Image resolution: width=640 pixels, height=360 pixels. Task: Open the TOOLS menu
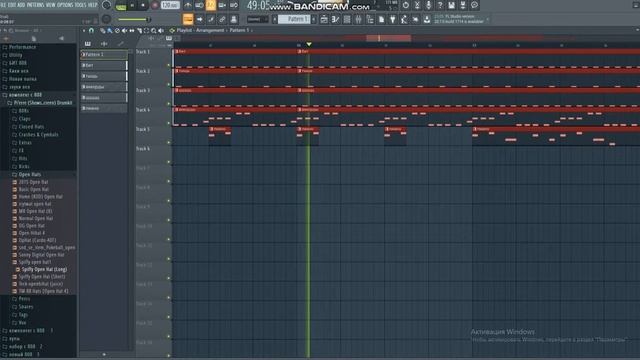80,5
